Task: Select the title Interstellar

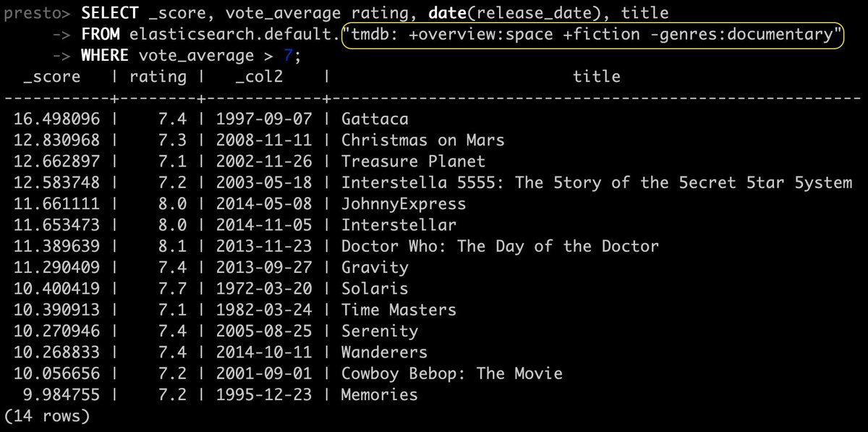Action: click(x=399, y=225)
